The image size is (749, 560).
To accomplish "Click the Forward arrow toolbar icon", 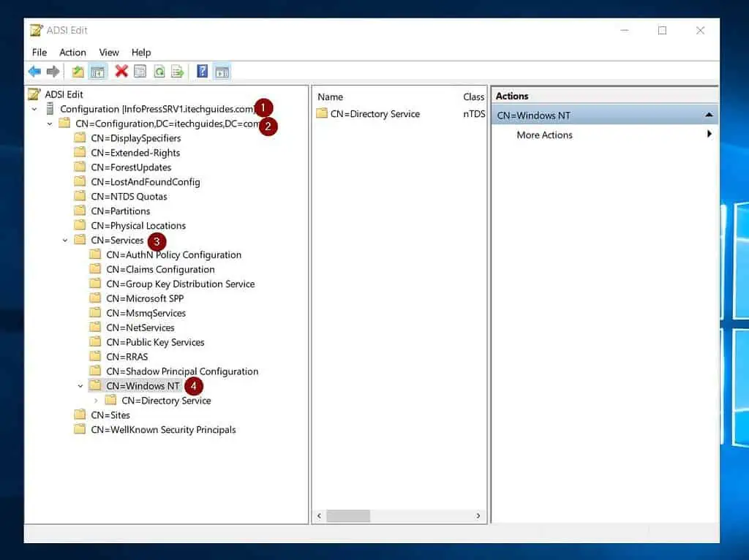I will tap(53, 72).
